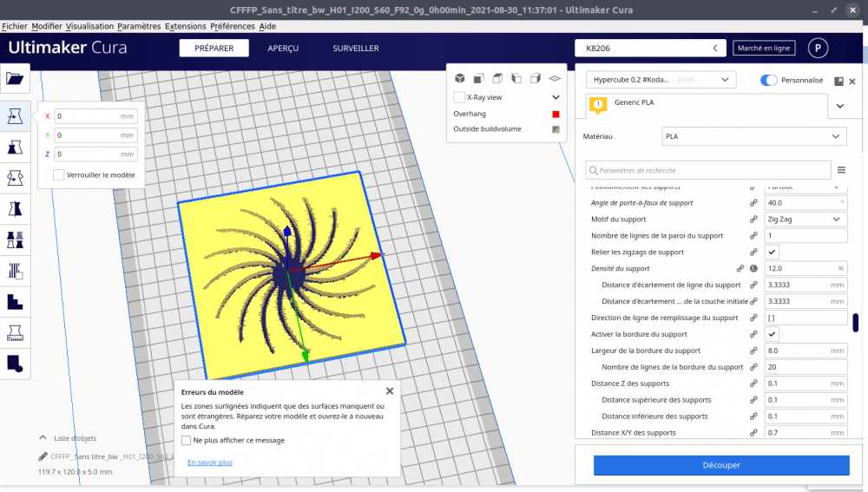Click the red Overhang color swatch
The width and height of the screenshot is (868, 492).
coord(556,114)
